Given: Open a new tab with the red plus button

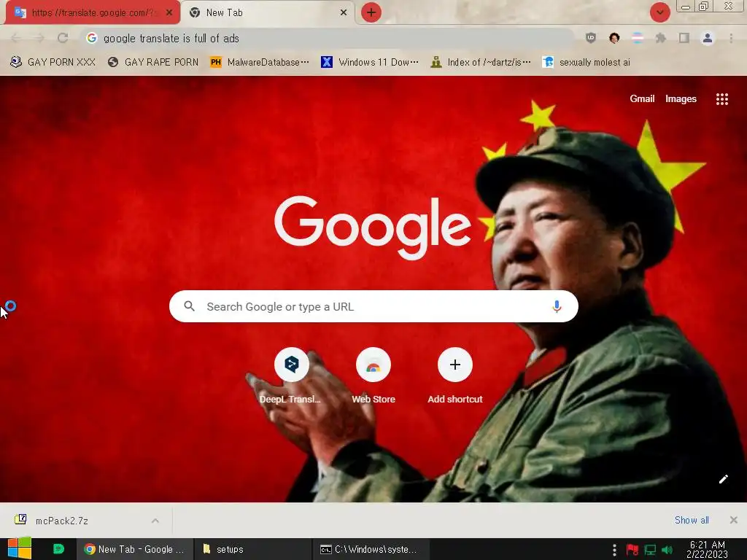Looking at the screenshot, I should click(371, 12).
